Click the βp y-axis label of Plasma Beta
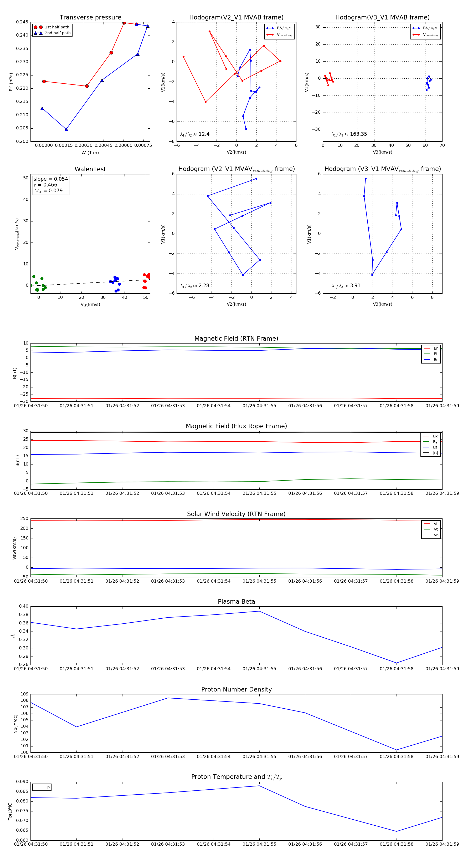The height and width of the screenshot is (868, 473). 13,636
